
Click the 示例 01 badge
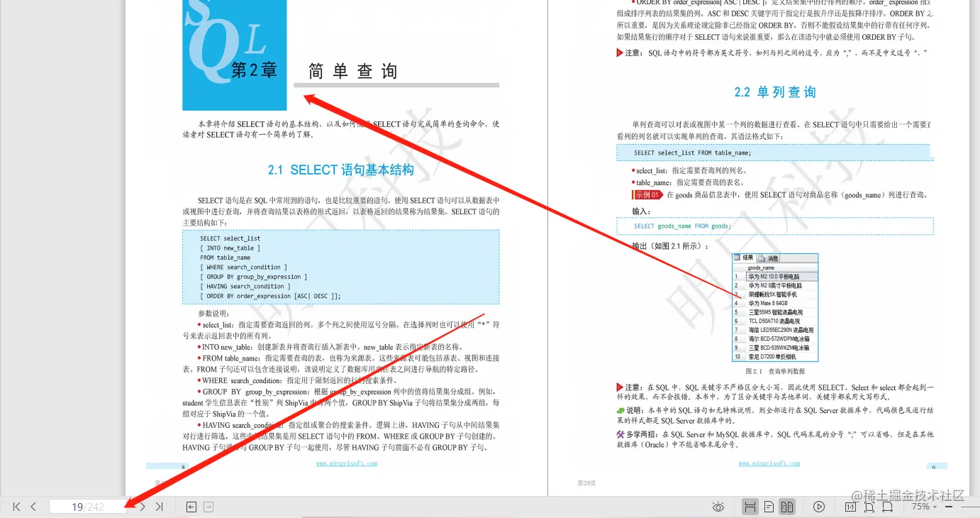(x=647, y=194)
